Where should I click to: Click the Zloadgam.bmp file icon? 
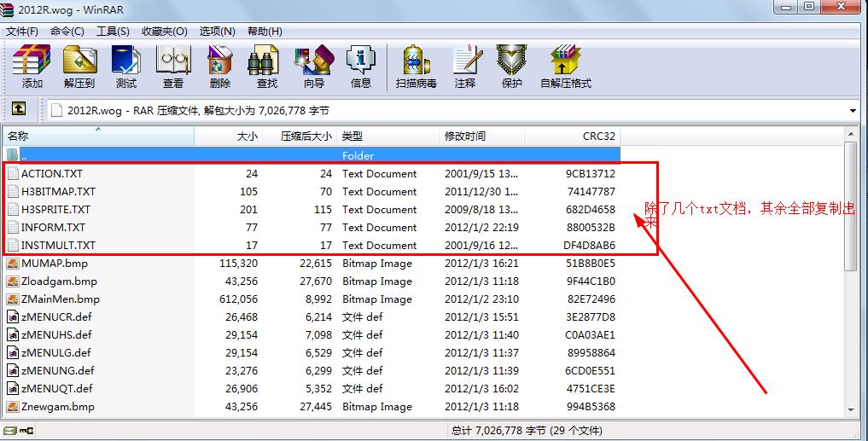pos(13,281)
